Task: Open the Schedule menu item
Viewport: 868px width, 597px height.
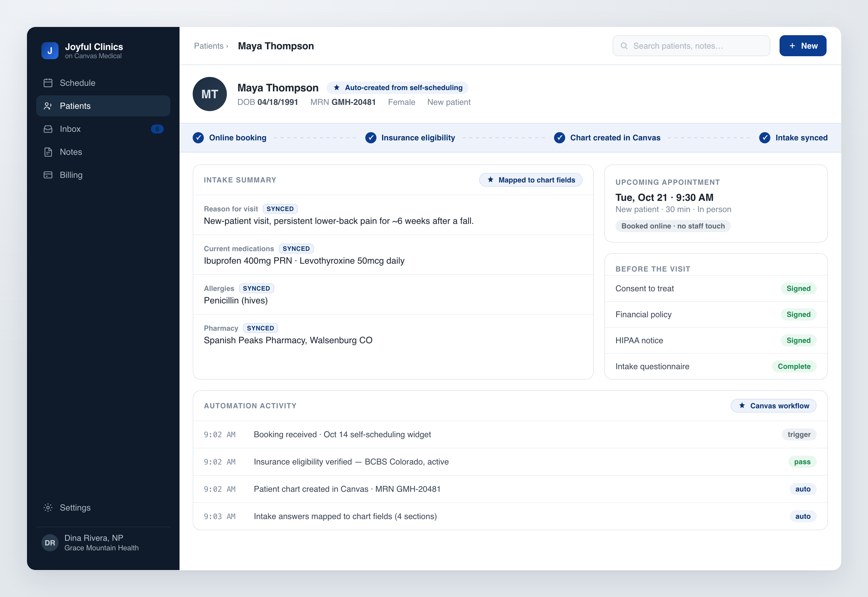Action: pos(103,83)
